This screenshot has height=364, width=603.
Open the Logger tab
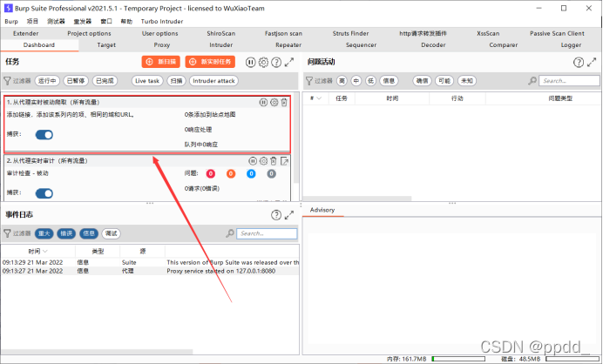pos(571,45)
